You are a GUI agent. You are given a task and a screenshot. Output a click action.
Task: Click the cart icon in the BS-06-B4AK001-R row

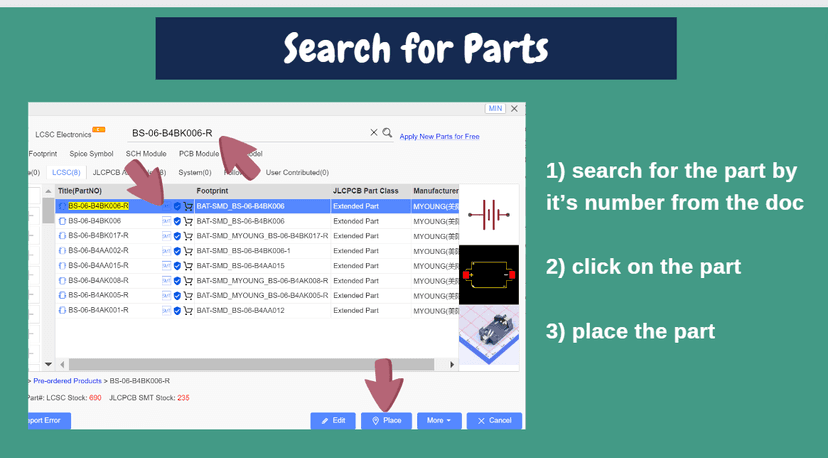tap(188, 311)
